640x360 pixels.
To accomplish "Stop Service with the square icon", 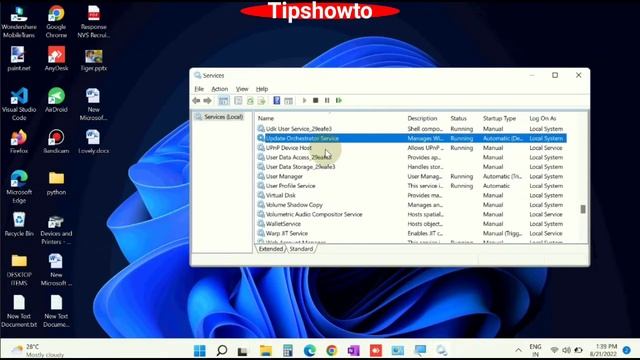I will [316, 100].
